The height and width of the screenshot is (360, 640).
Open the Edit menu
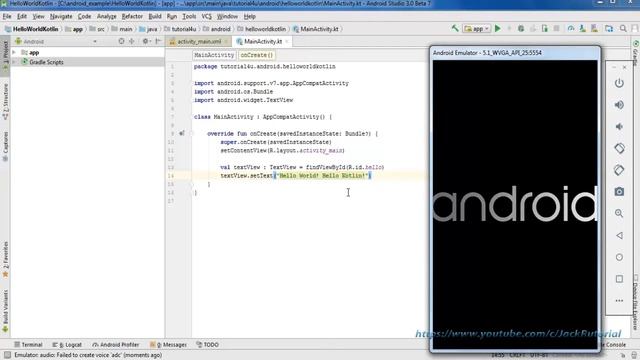coord(22,16)
